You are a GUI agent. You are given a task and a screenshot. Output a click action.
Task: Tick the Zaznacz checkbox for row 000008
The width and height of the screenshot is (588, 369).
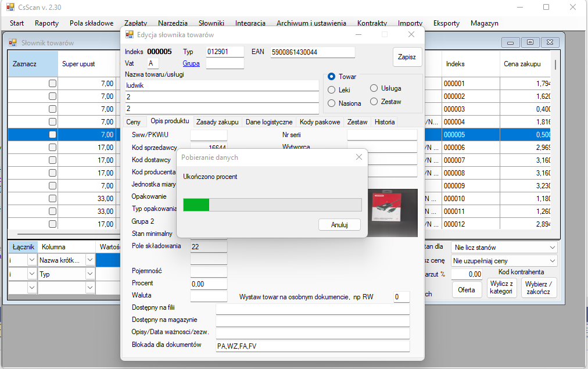coord(52,173)
